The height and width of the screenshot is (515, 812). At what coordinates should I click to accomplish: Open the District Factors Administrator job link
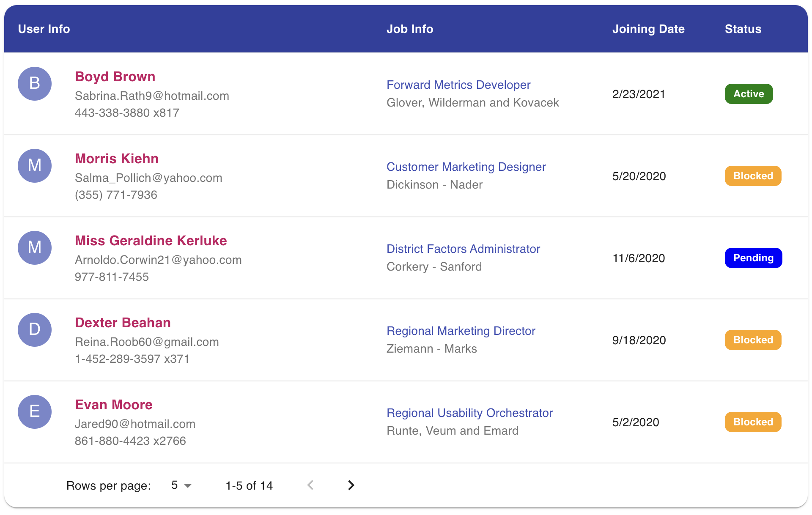(x=463, y=249)
